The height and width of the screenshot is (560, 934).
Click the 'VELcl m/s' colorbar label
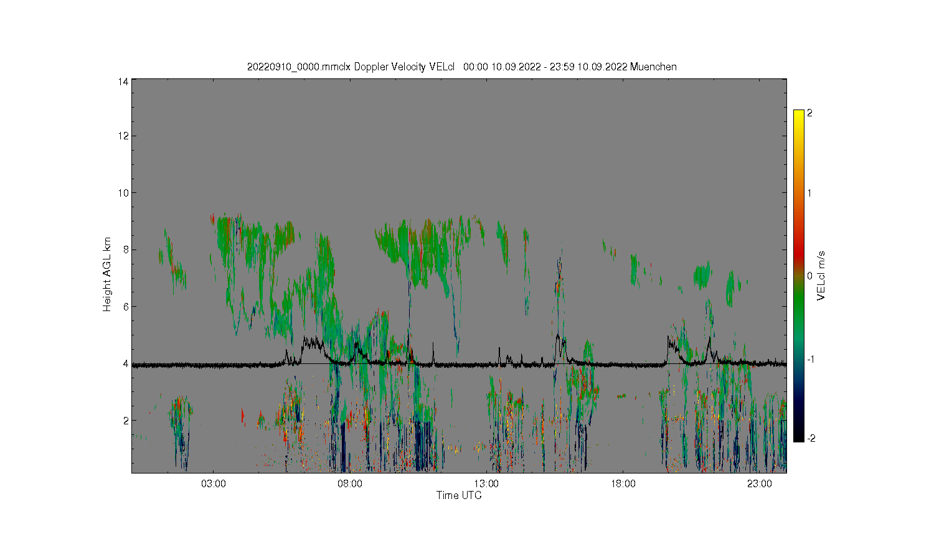click(x=821, y=276)
